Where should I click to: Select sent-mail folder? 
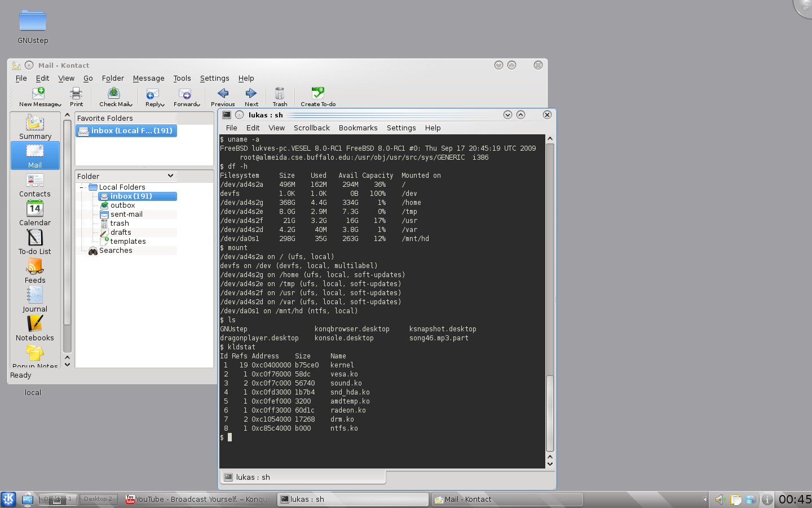(x=126, y=214)
